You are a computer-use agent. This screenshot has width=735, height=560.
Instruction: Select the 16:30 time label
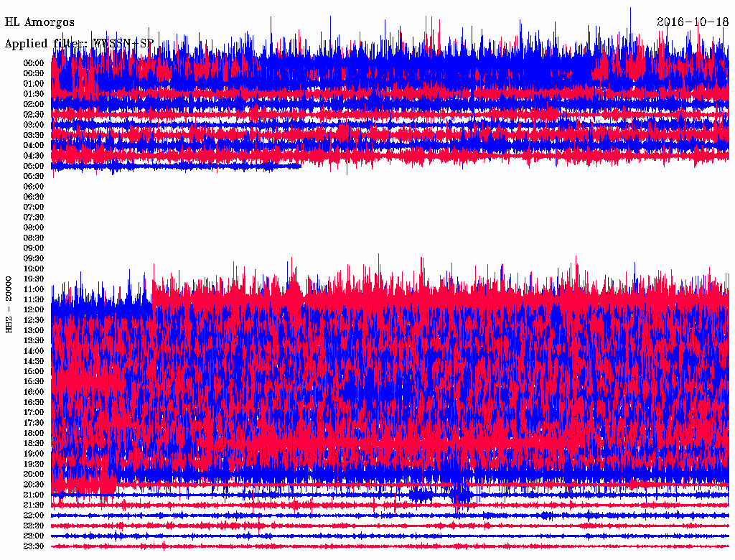point(34,402)
